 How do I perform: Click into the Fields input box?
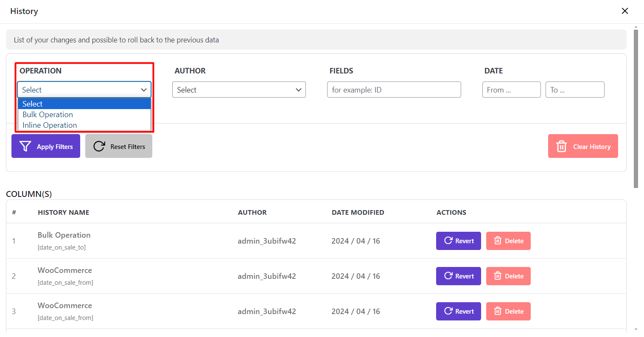[394, 90]
